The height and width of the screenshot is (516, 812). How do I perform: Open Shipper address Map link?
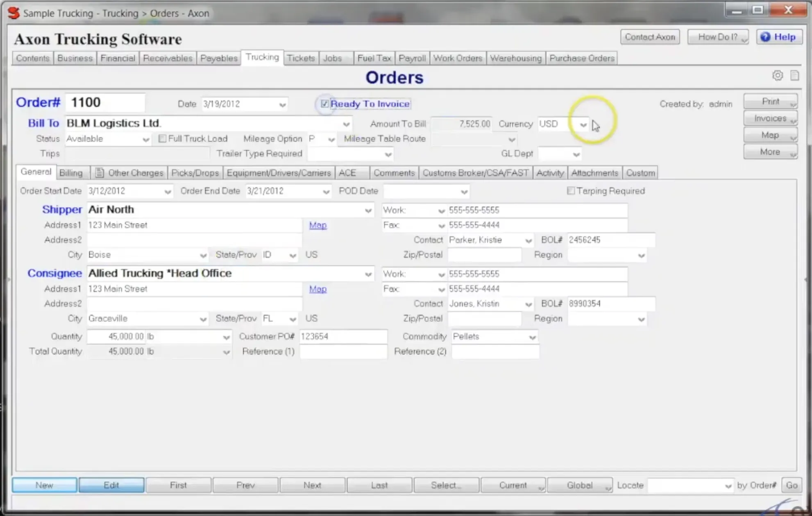318,225
